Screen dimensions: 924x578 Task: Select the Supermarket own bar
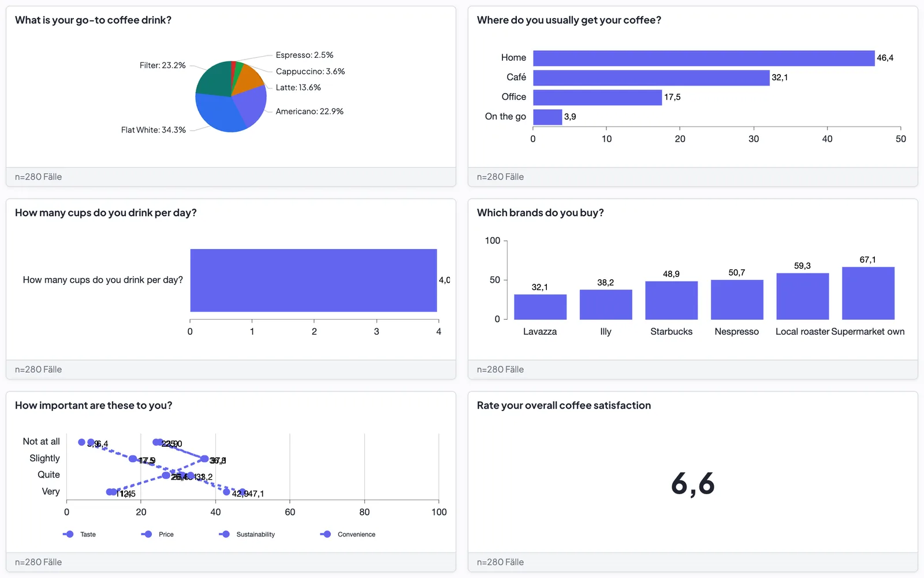(x=868, y=293)
